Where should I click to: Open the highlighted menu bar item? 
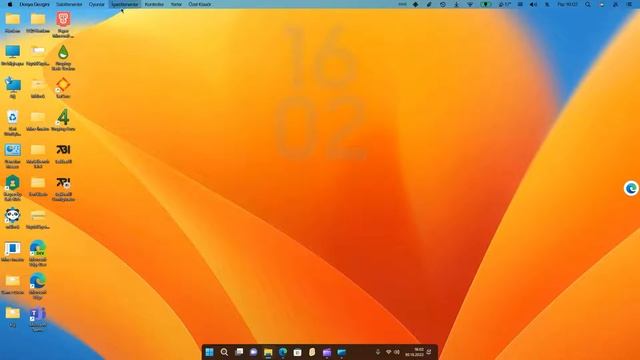tap(124, 4)
